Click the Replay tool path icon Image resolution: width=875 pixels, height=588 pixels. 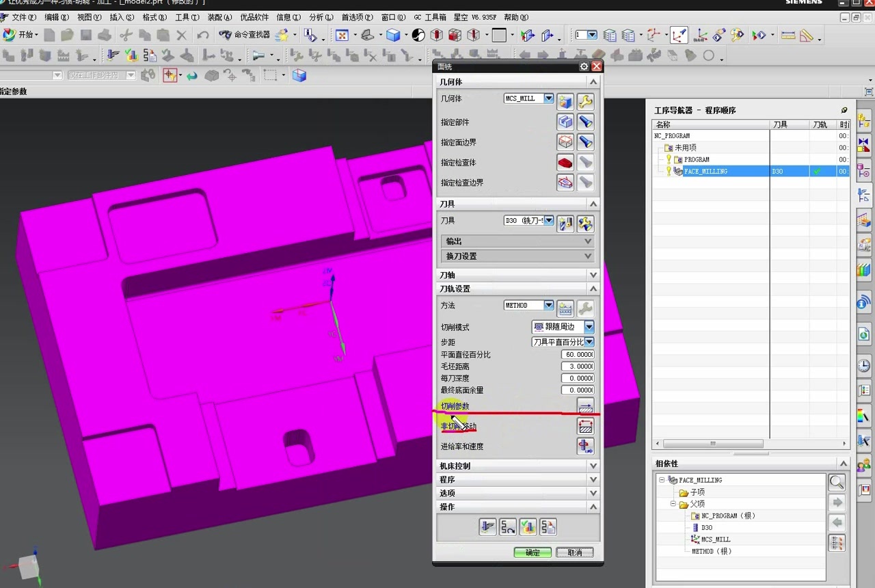coord(507,526)
